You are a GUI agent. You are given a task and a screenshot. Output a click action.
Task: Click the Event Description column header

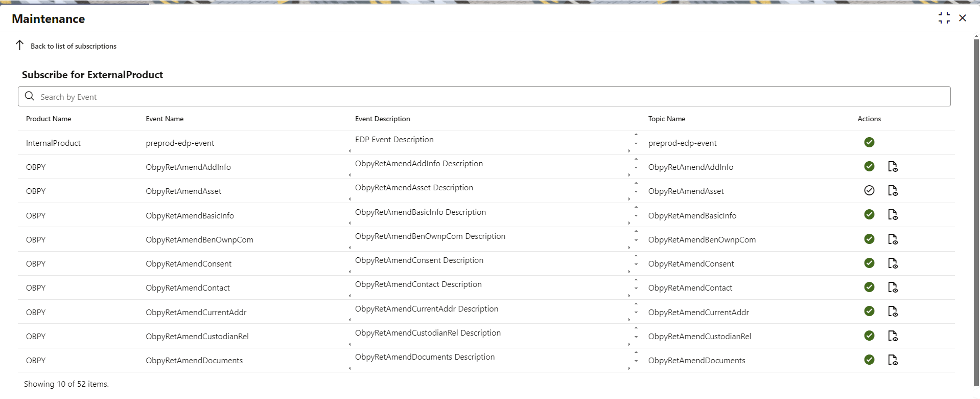[x=383, y=119]
